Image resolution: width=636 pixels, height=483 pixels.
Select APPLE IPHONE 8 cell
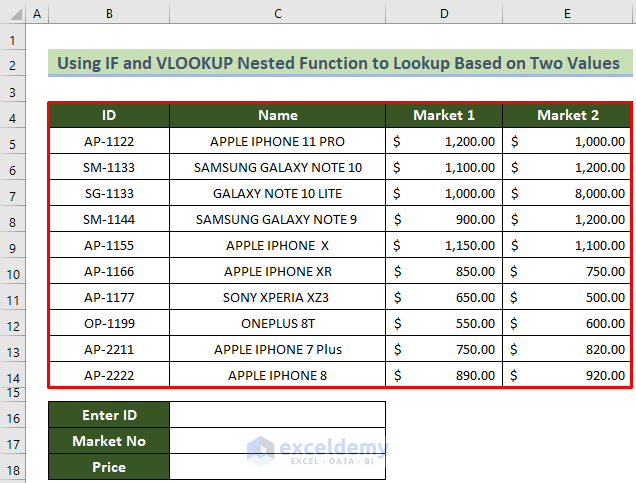277,375
